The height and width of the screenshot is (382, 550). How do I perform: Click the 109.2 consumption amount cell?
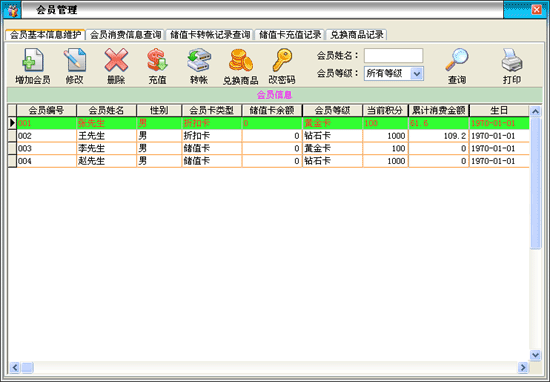coord(438,136)
